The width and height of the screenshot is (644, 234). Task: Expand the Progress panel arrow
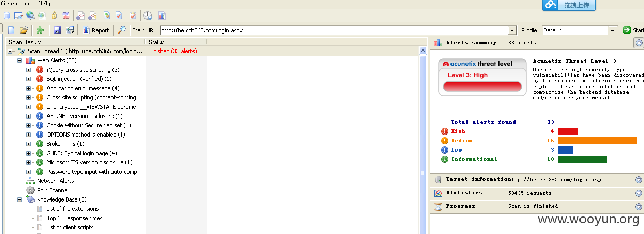click(x=639, y=207)
